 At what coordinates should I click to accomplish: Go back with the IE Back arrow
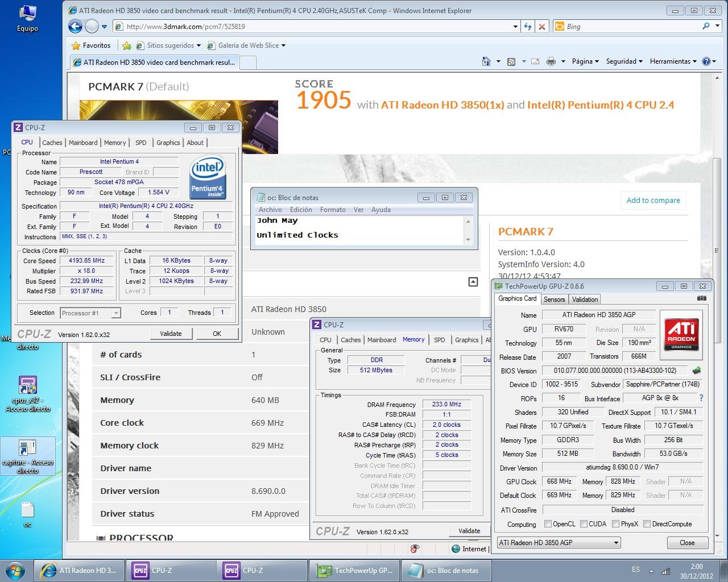[76, 26]
